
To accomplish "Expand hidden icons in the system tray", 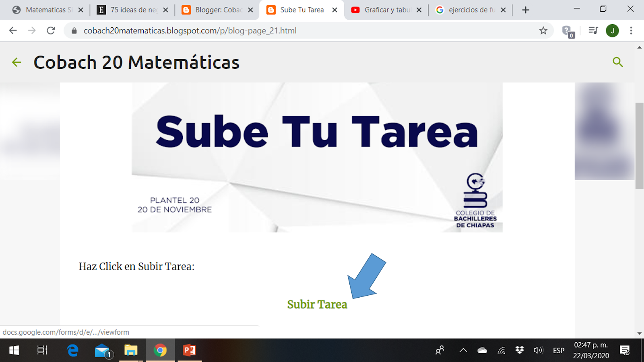I will [x=463, y=350].
